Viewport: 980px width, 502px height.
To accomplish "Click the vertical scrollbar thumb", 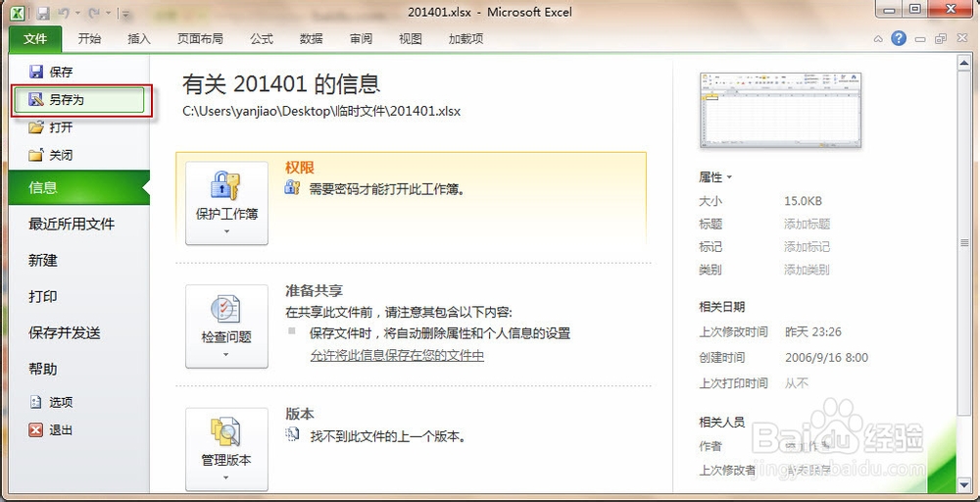I will click(964, 242).
